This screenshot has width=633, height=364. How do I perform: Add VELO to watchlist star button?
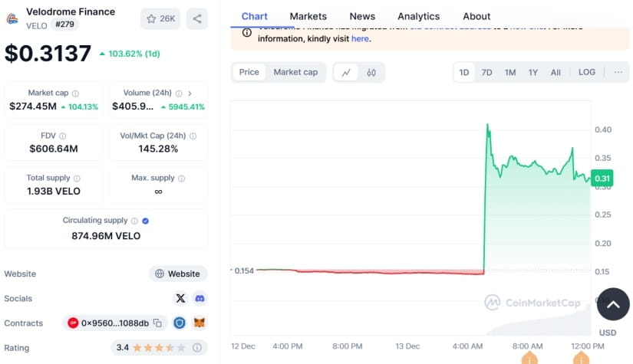[160, 18]
